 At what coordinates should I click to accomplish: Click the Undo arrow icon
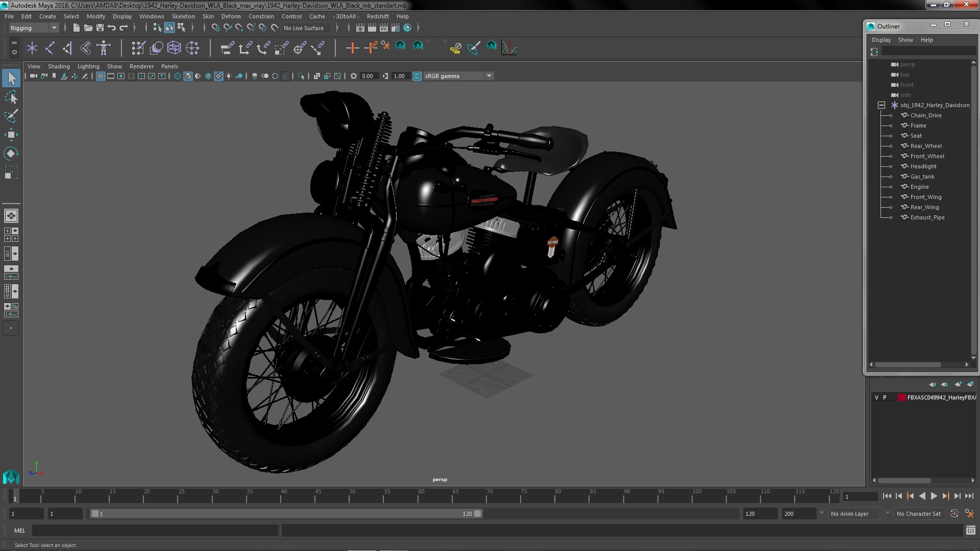111,28
